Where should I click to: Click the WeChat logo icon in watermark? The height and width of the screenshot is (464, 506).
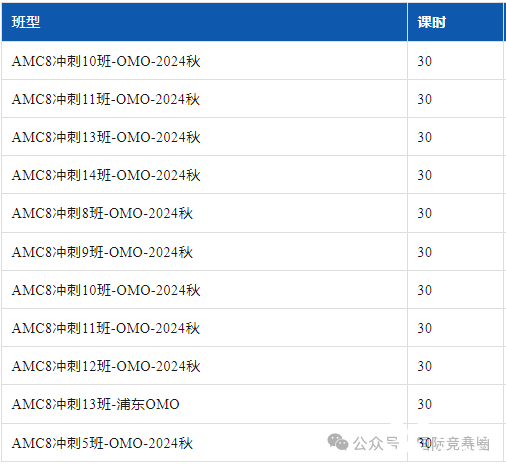[x=338, y=442]
